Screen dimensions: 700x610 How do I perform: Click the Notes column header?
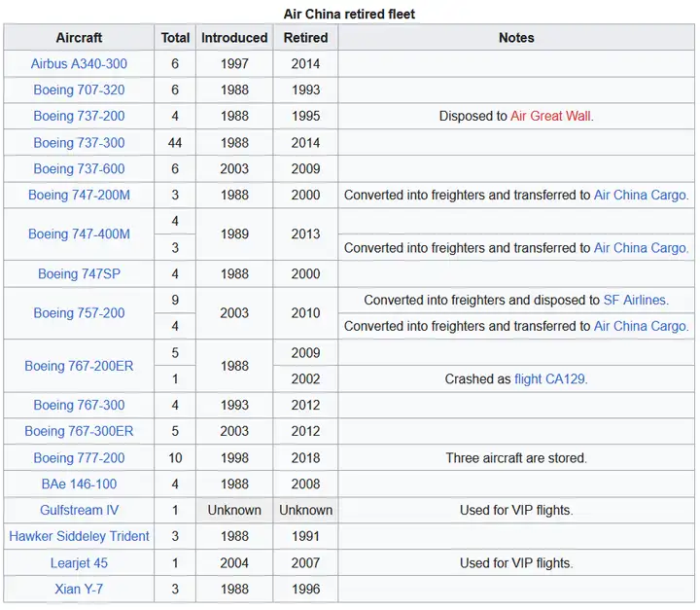click(x=516, y=38)
